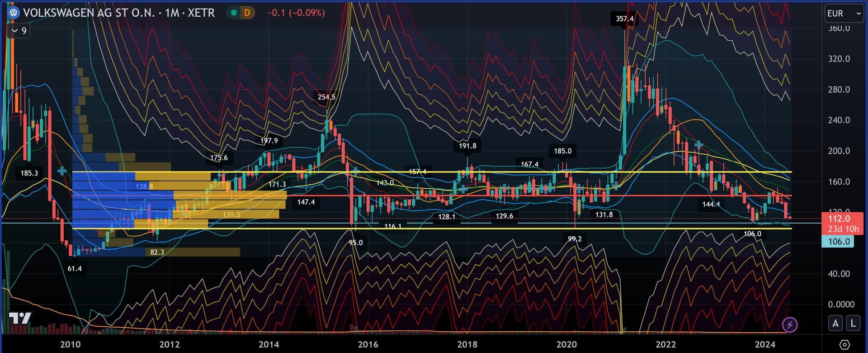Click the 2010 time axis label
This screenshot has height=353, width=868.
coord(71,344)
